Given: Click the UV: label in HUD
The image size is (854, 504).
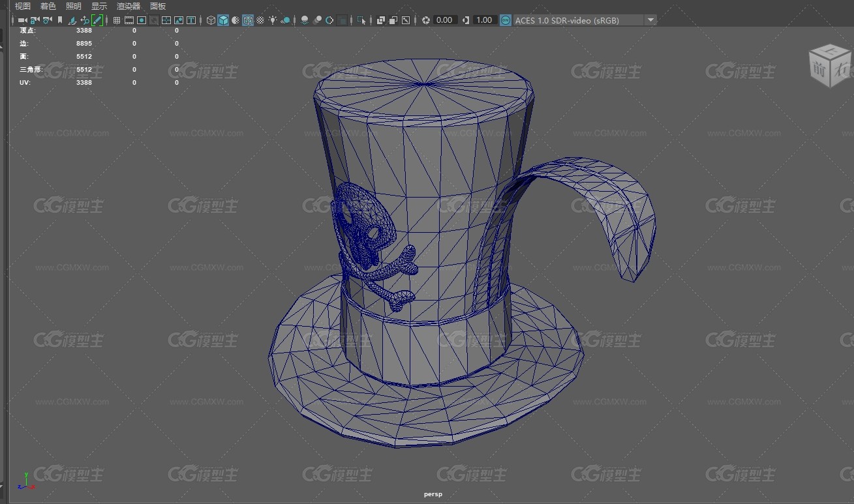Looking at the screenshot, I should pos(25,82).
